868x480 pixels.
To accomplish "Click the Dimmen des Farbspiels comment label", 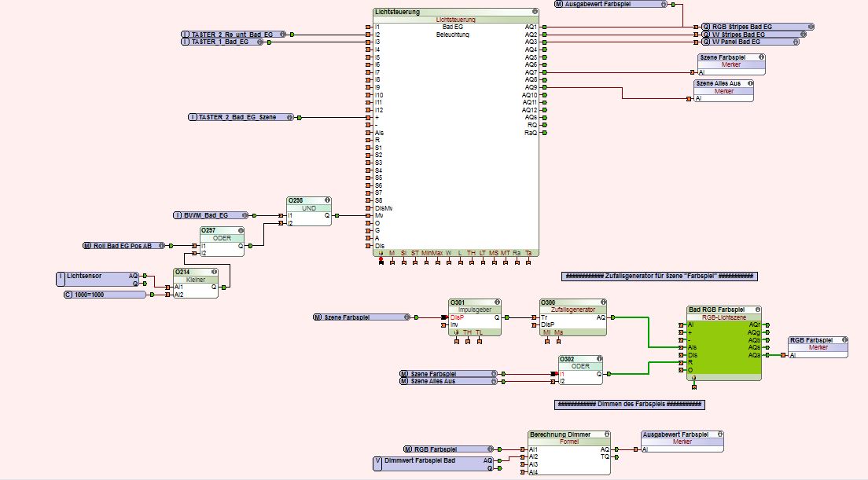I will click(630, 405).
